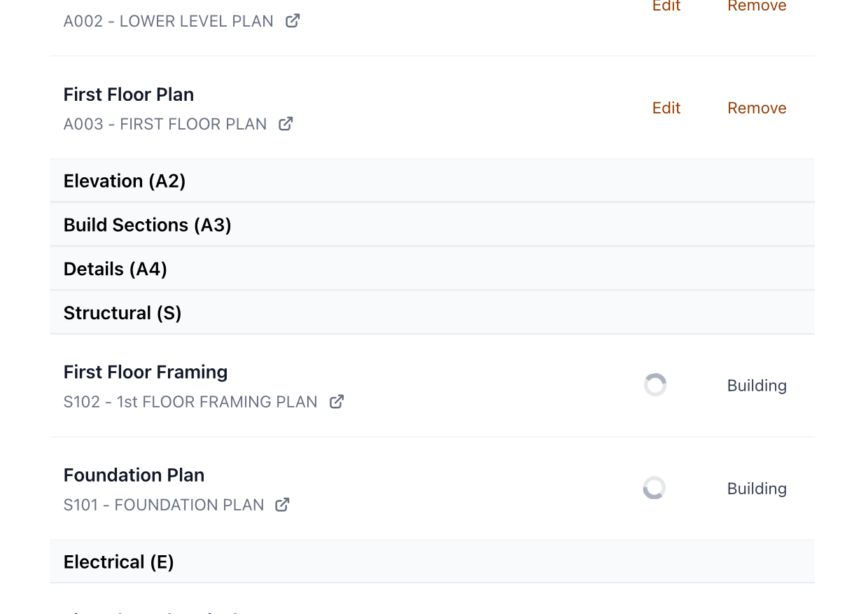Click Building status for Foundation Plan
The height and width of the screenshot is (614, 868).
757,489
